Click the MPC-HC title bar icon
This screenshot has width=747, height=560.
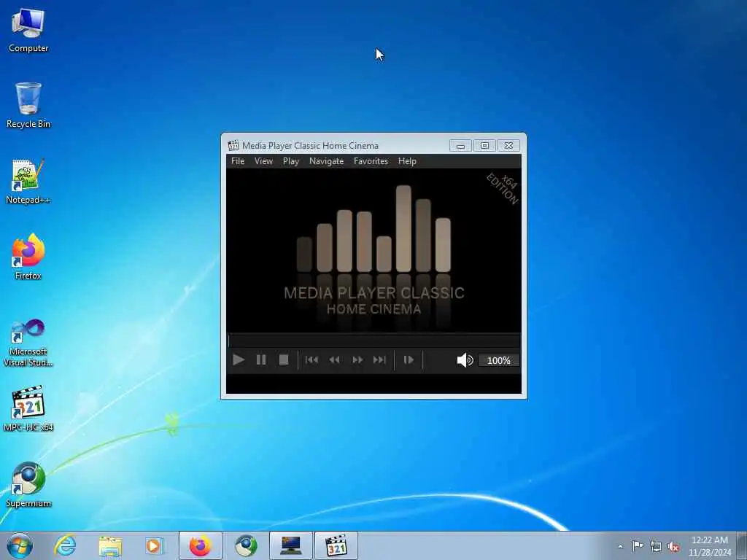[x=233, y=145]
